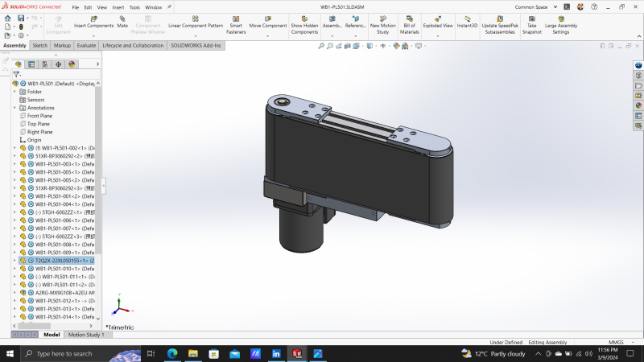Select the Smart Fasteners tool

point(236,19)
